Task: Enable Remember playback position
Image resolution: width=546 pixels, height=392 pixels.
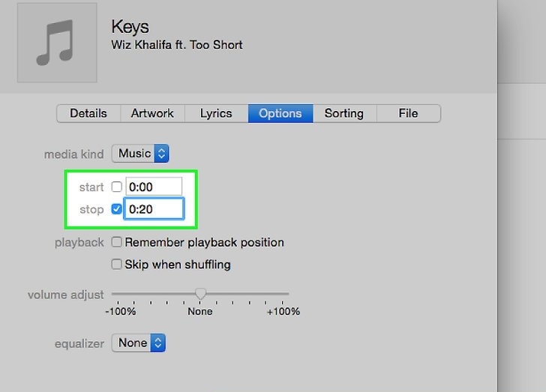Action: coord(117,242)
